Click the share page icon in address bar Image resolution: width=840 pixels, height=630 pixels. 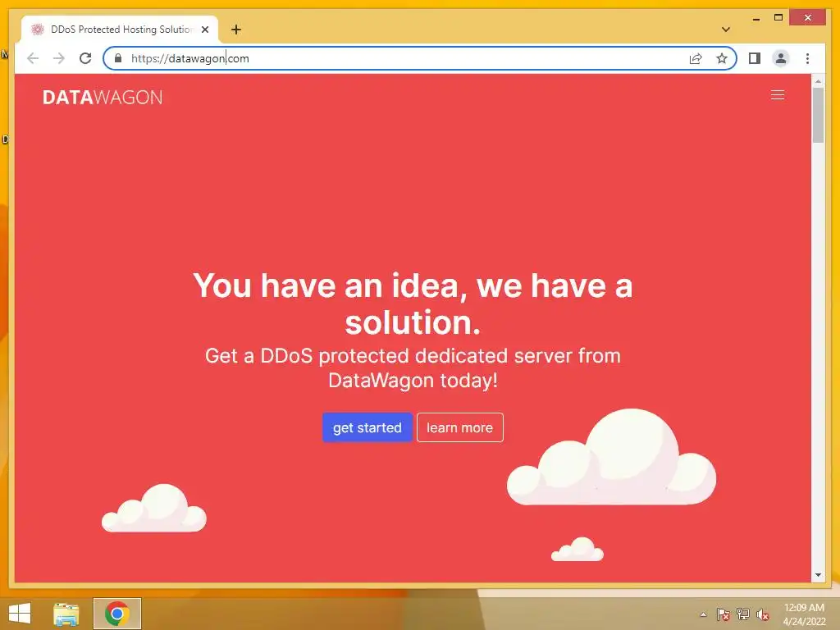[x=696, y=58]
